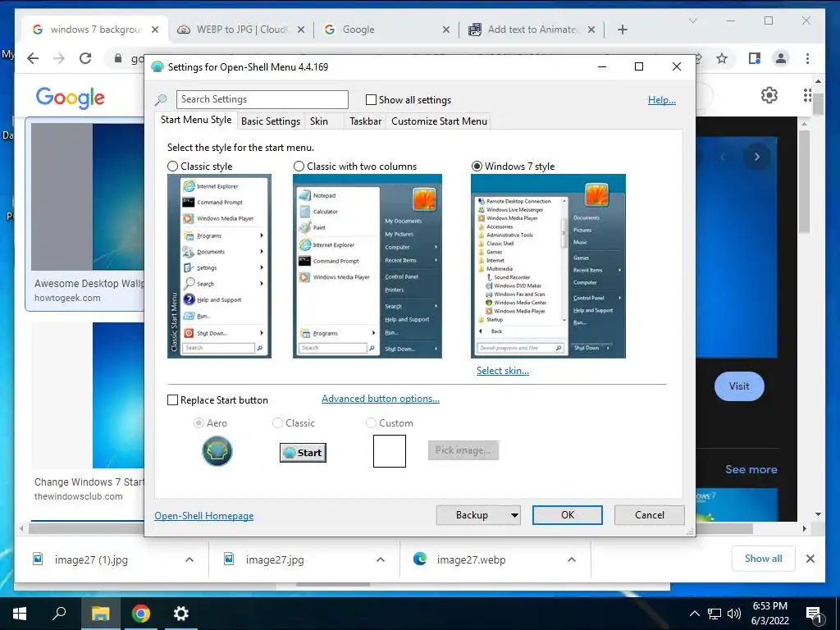Open the settings gear app on taskbar
The width and height of the screenshot is (840, 630).
[x=181, y=614]
